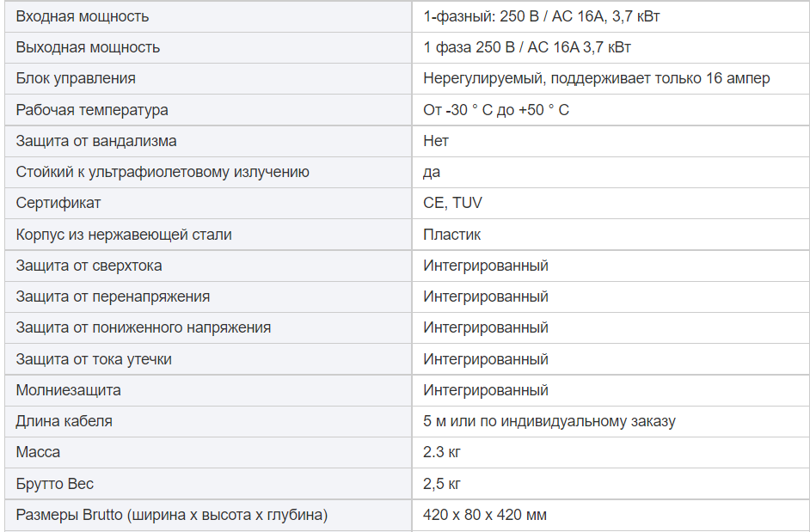810x532 pixels.
Task: Select the 'Защита от тока утечки' row label
Action: point(94,359)
